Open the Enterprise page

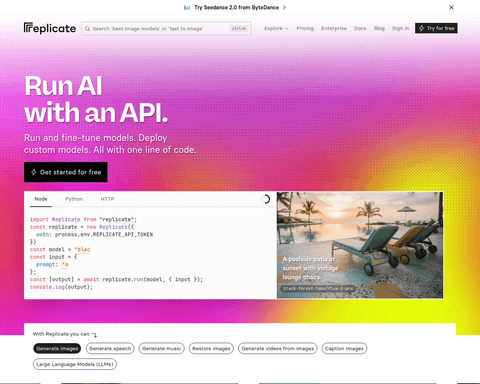tap(334, 28)
